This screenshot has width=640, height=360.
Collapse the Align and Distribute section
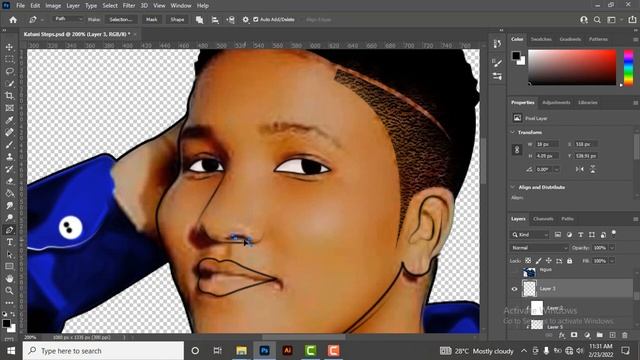[513, 187]
